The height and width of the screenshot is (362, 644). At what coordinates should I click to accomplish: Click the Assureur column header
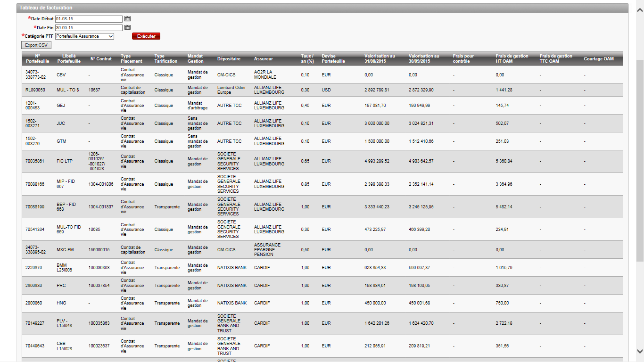(x=263, y=59)
